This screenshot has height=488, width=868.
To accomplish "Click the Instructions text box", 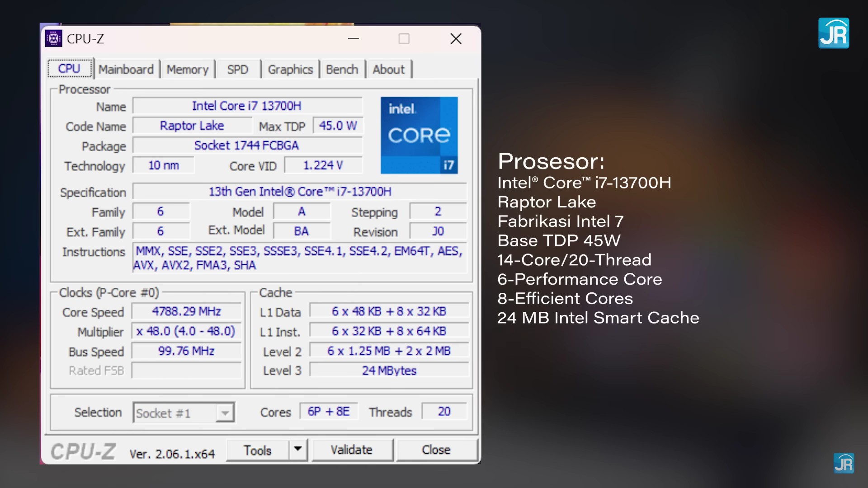I will tap(298, 258).
